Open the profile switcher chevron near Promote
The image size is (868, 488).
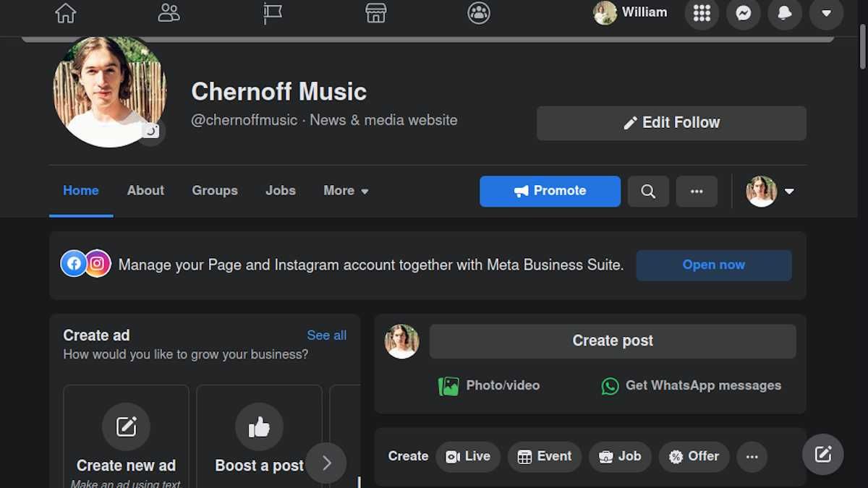(x=789, y=191)
